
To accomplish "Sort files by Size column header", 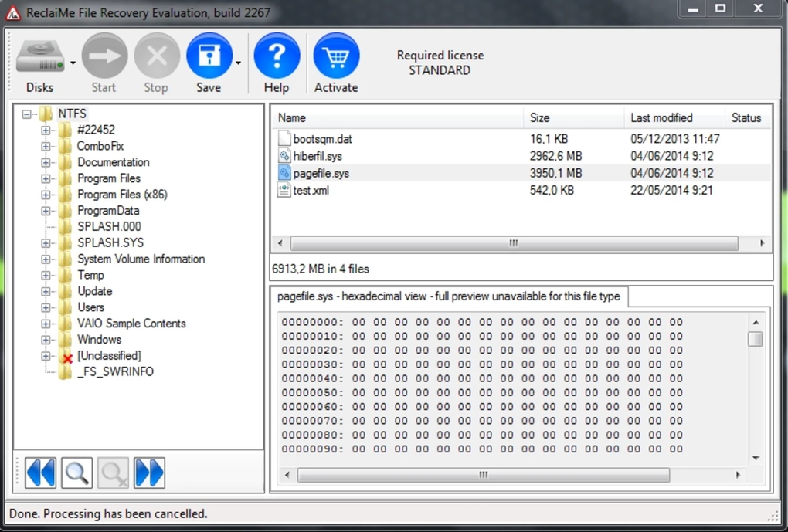I will point(540,118).
